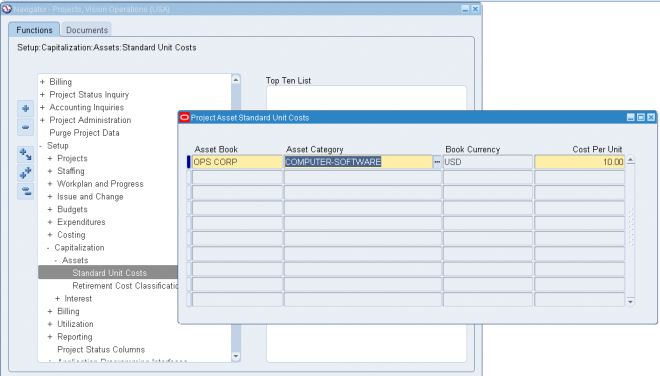Screen dimensions: 660x376
Task: Expand the top Billing node
Action: [x=42, y=82]
